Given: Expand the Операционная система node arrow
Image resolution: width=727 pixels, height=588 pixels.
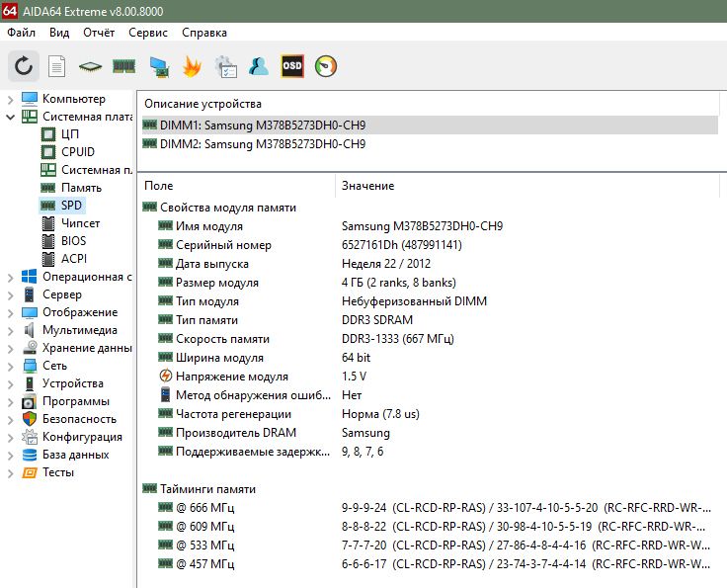Looking at the screenshot, I should 10,278.
